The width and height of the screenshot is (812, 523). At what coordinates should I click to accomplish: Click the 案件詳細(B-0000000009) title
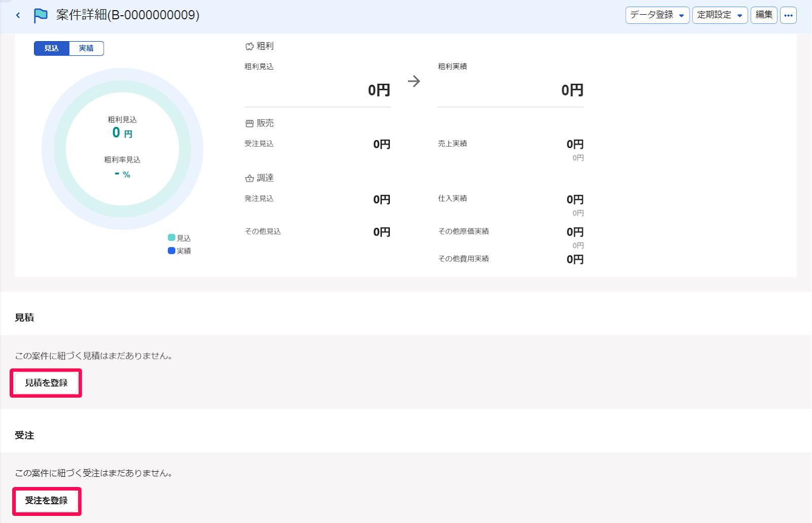pos(128,15)
